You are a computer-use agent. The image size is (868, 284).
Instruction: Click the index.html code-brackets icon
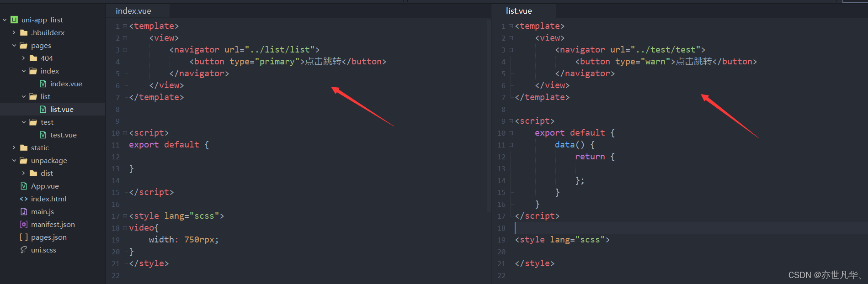(x=24, y=199)
